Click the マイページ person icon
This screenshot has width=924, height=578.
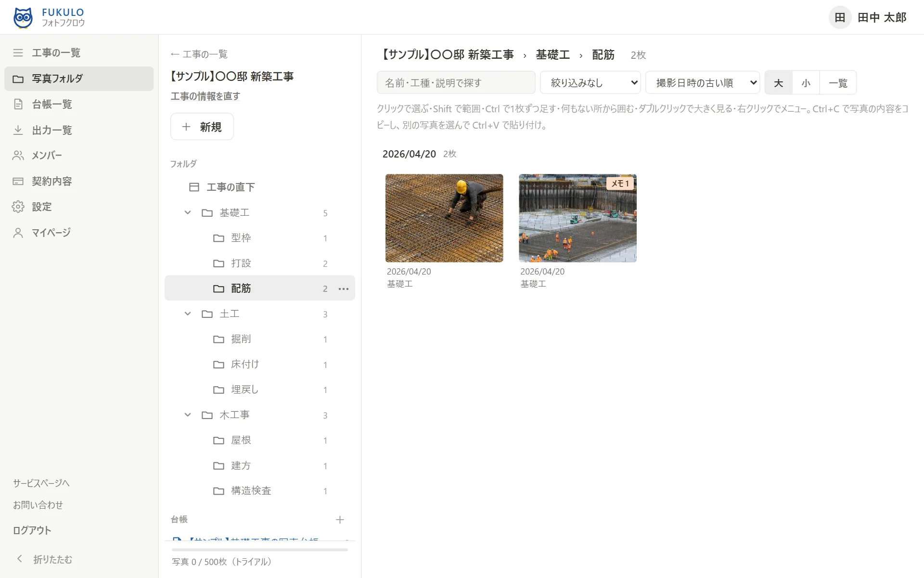click(18, 233)
